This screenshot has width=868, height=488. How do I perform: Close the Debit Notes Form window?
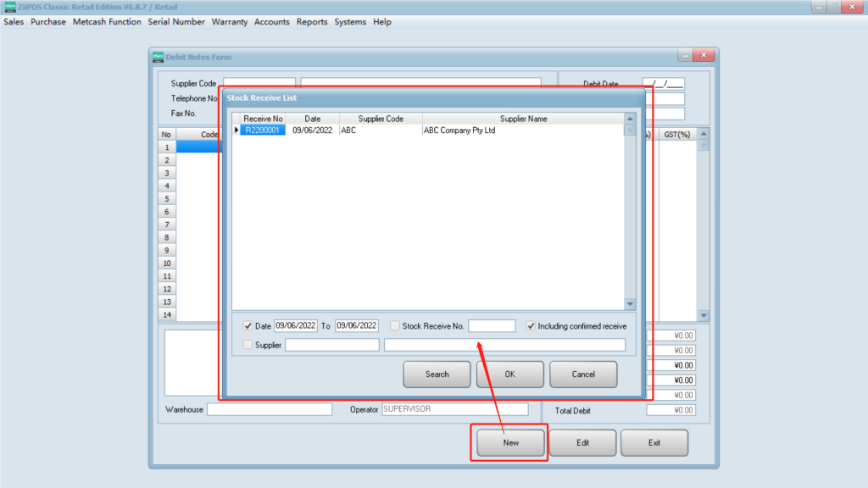703,56
